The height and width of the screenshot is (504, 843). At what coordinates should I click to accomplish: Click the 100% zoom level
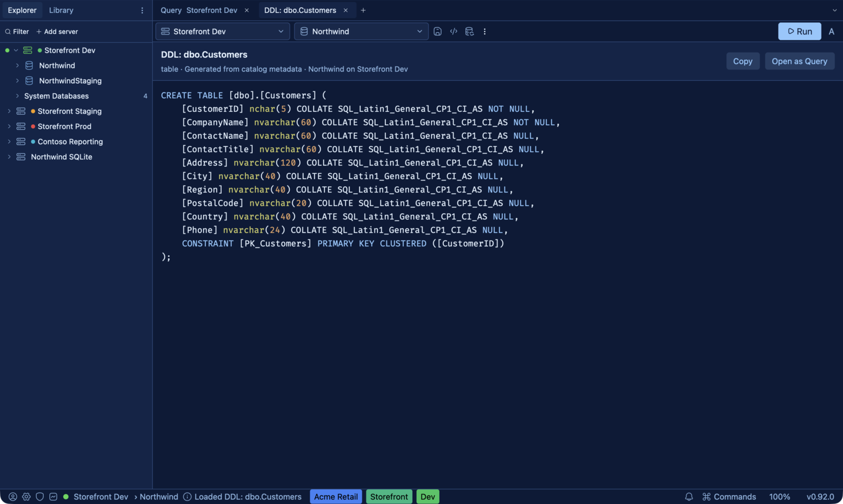point(780,496)
